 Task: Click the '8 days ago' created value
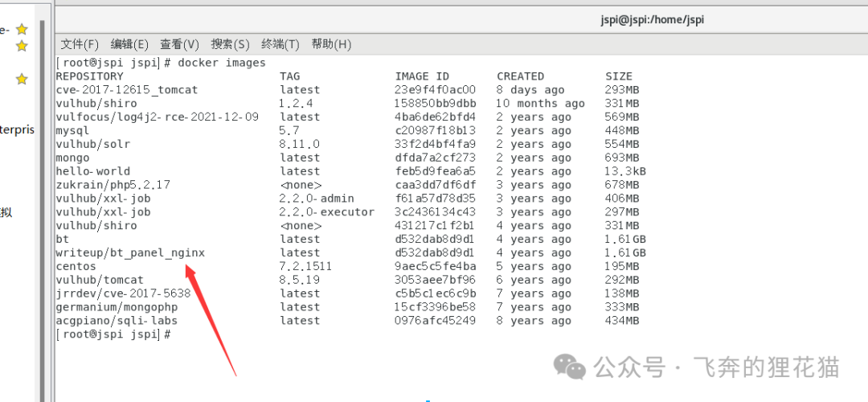[x=530, y=90]
